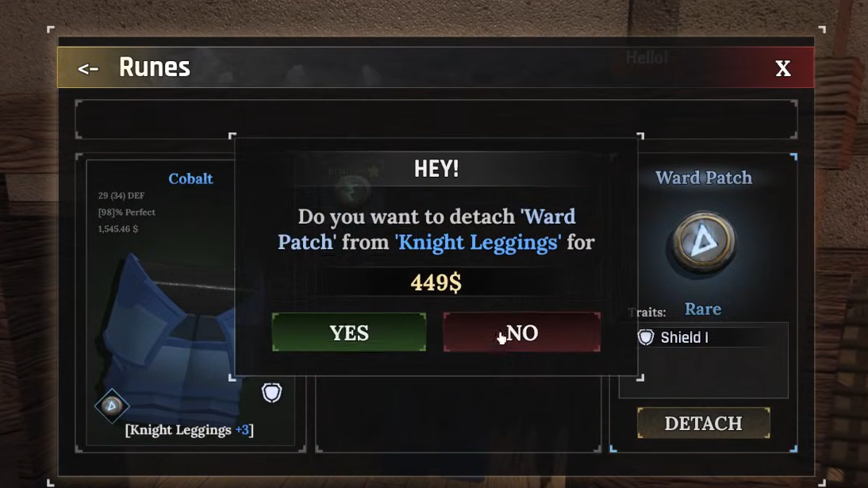
Task: Click the shield icon next to Shield I
Action: coord(646,336)
